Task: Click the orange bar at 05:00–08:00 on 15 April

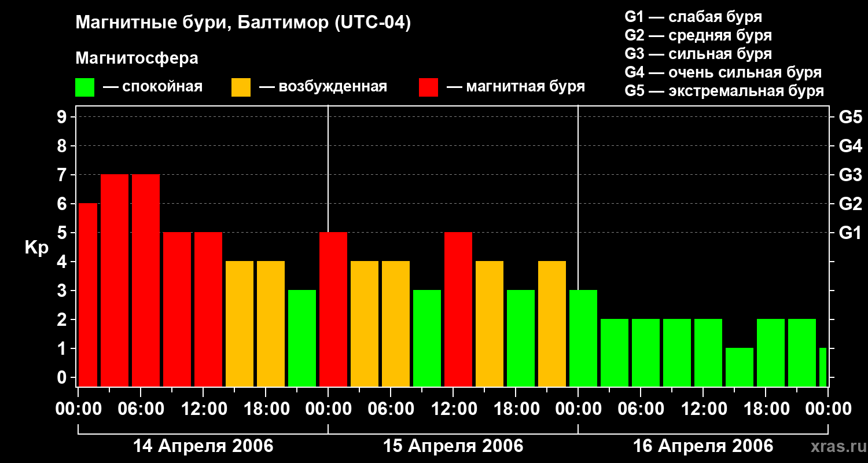Action: click(396, 324)
